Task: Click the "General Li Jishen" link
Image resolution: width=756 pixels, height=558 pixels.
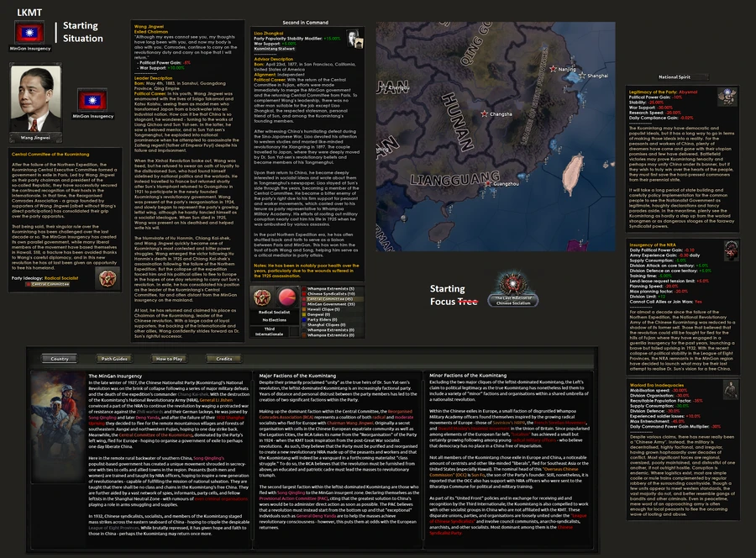Action: coord(217,401)
